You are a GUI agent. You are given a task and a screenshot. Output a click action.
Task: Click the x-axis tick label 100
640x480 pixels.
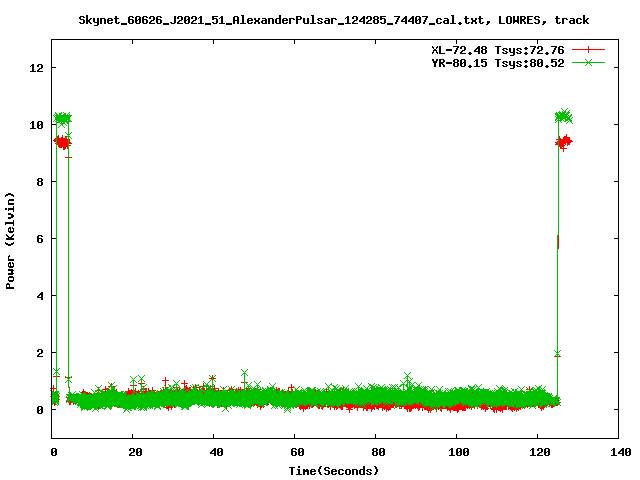pos(459,452)
